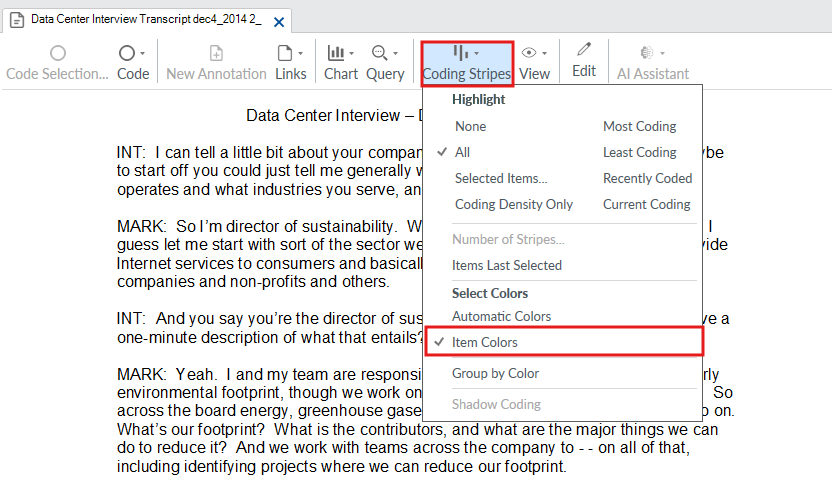Click text 'What's our footprint?' in the transcript
Screen dimensions: 832x480
192,429
